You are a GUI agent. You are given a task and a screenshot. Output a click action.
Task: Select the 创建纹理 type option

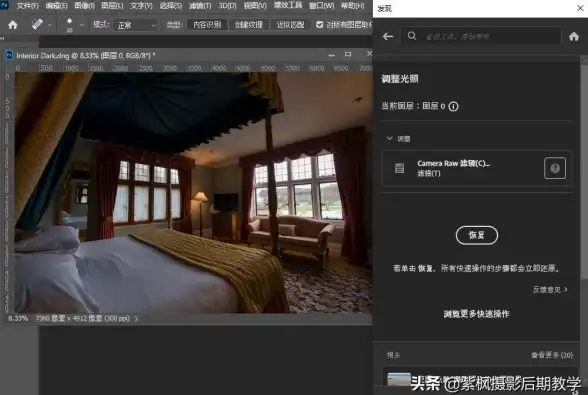pos(249,25)
